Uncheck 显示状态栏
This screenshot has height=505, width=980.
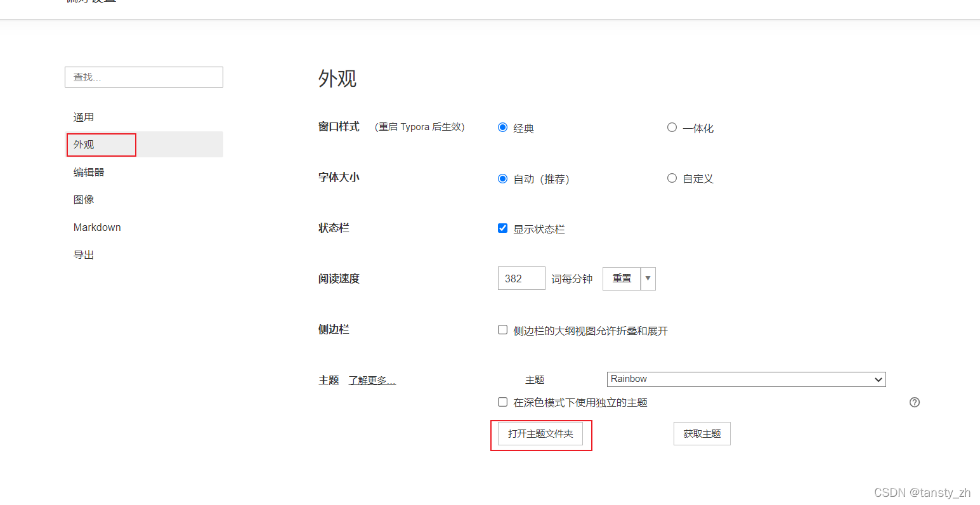[502, 228]
